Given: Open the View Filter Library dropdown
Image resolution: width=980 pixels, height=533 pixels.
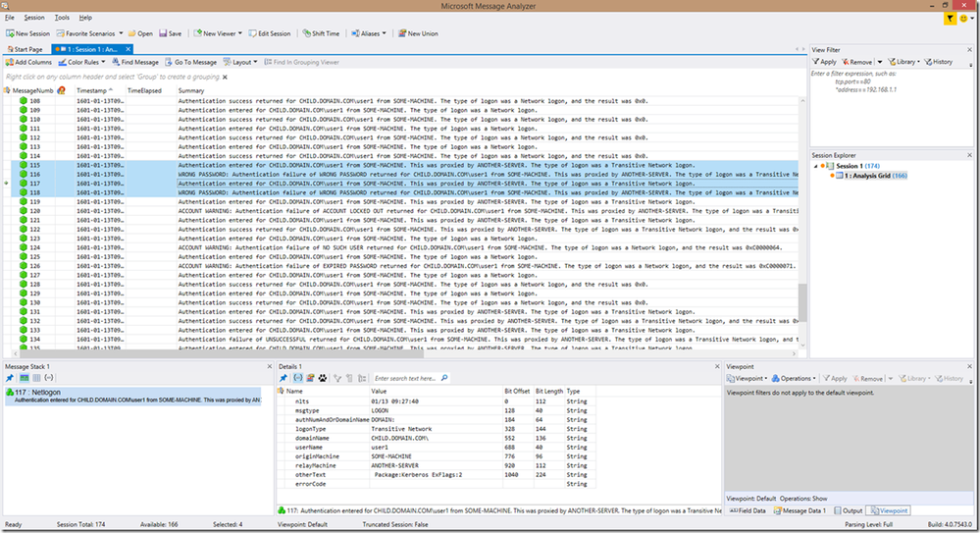Looking at the screenshot, I should pyautogui.click(x=903, y=62).
